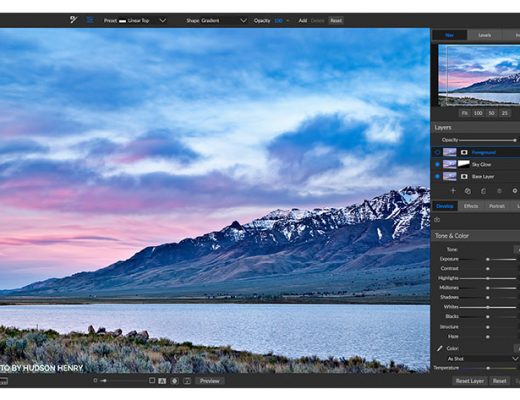Switch to the Portrait tab
This screenshot has width=520, height=400.
coord(497,206)
